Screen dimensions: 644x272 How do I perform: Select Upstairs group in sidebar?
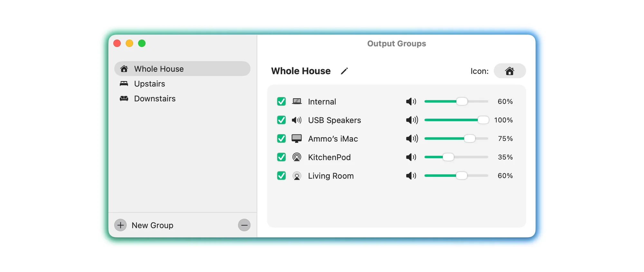[182, 84]
